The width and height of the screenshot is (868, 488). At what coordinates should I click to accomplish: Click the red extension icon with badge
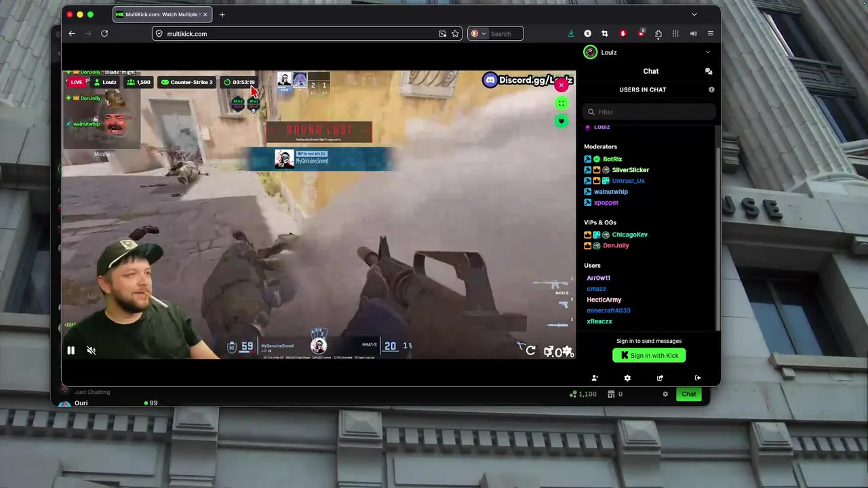point(641,33)
